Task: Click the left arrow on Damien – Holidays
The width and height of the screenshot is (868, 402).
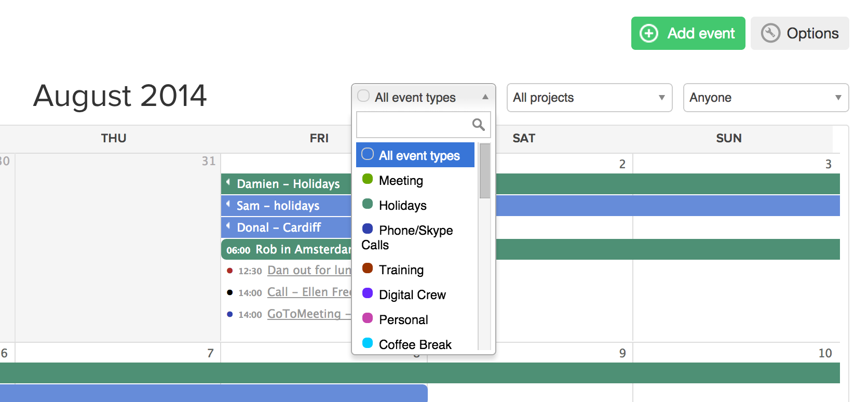Action: pyautogui.click(x=228, y=182)
